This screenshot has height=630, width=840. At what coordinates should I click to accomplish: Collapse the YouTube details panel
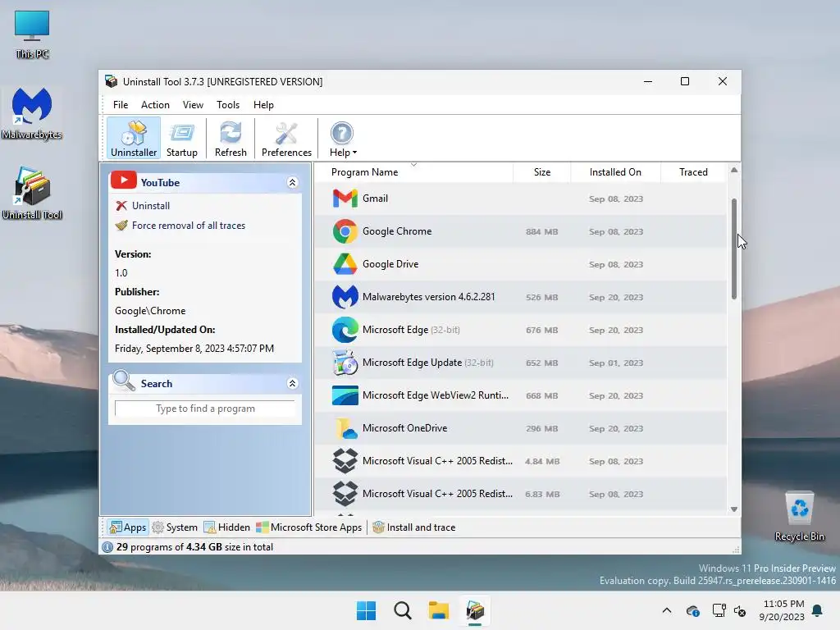click(293, 183)
